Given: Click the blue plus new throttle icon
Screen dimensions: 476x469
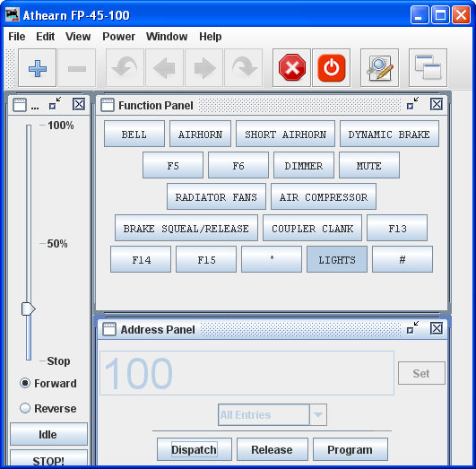Looking at the screenshot, I should point(38,68).
